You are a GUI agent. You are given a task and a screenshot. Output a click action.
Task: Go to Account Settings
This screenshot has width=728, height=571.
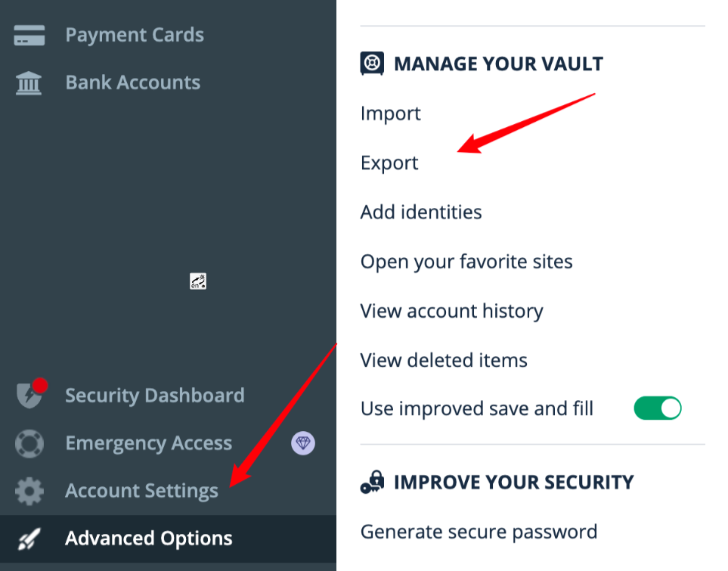pos(141,491)
